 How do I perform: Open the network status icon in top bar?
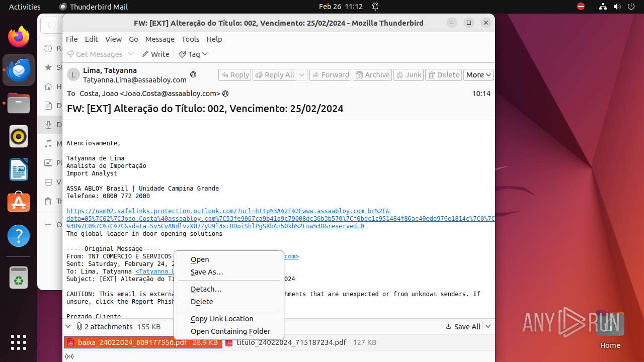pos(603,7)
